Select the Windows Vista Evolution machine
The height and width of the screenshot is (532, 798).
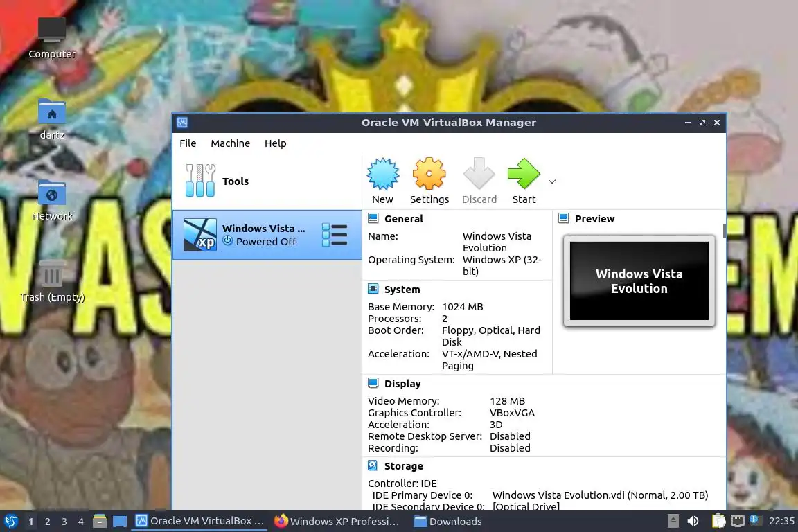[267, 235]
